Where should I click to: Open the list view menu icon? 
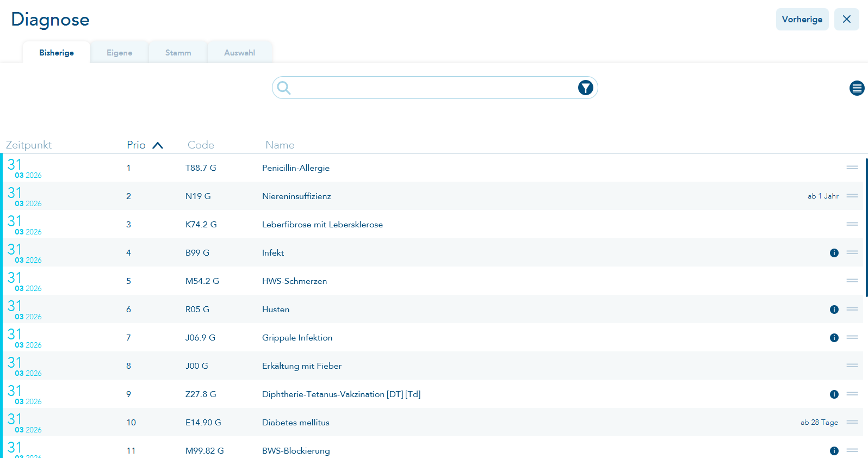point(857,88)
